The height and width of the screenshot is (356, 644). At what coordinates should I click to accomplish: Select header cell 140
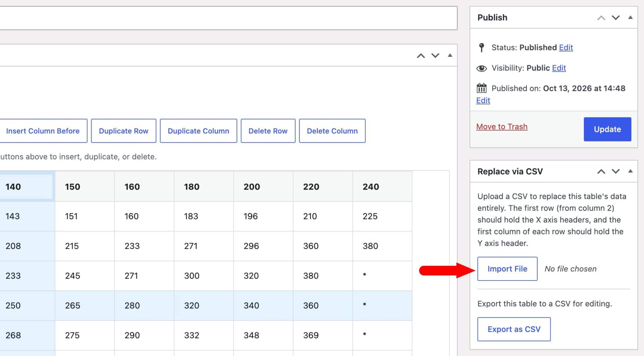(x=27, y=187)
